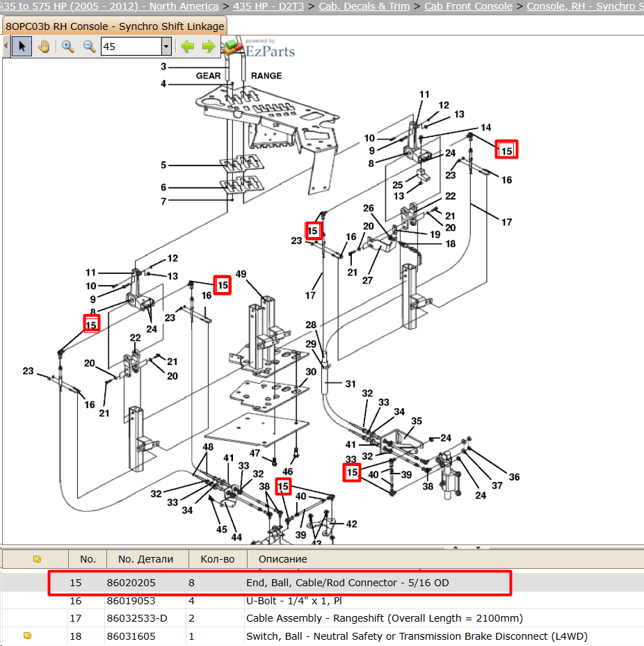This screenshot has width=644, height=646.
Task: Collapse the toolbar with left triangle
Action: tap(6, 46)
